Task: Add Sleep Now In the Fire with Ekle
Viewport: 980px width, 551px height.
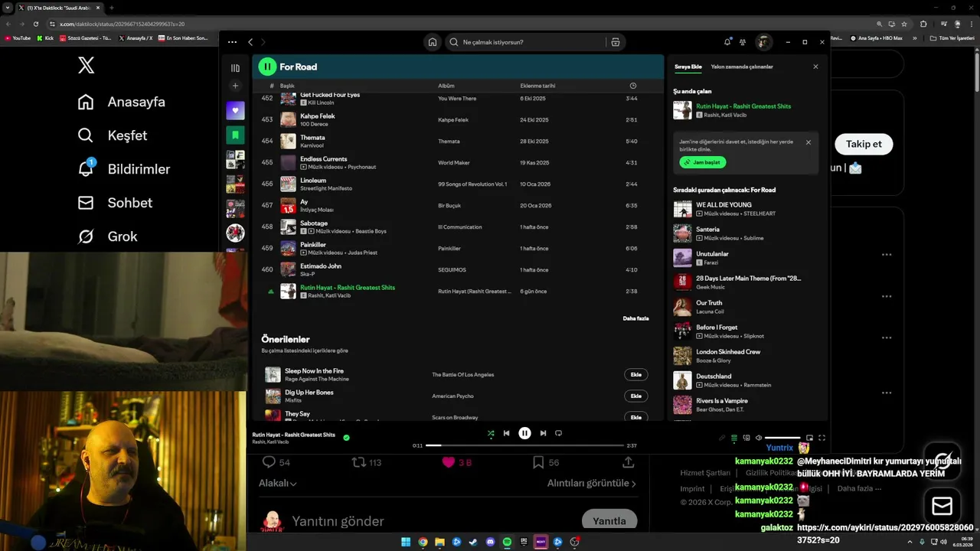Action: click(x=635, y=375)
